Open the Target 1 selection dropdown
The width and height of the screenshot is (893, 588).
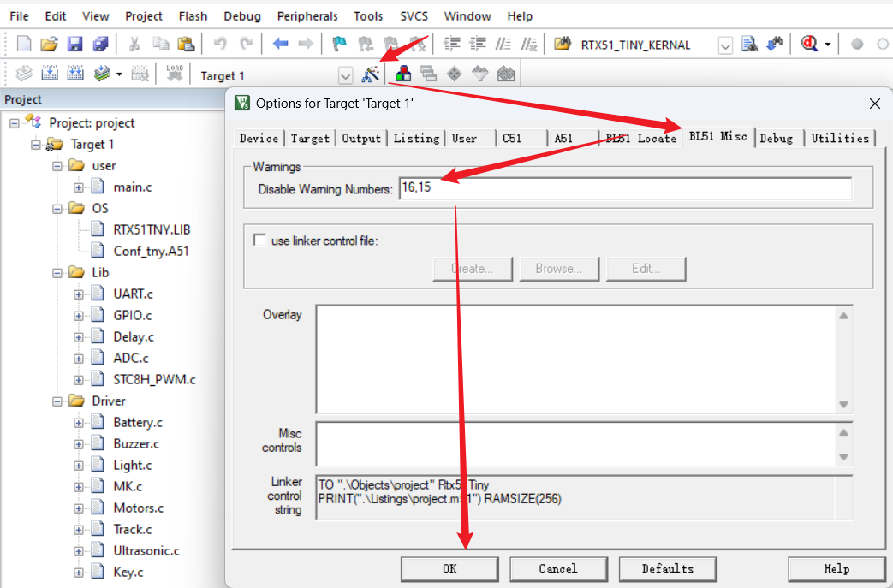coord(345,75)
